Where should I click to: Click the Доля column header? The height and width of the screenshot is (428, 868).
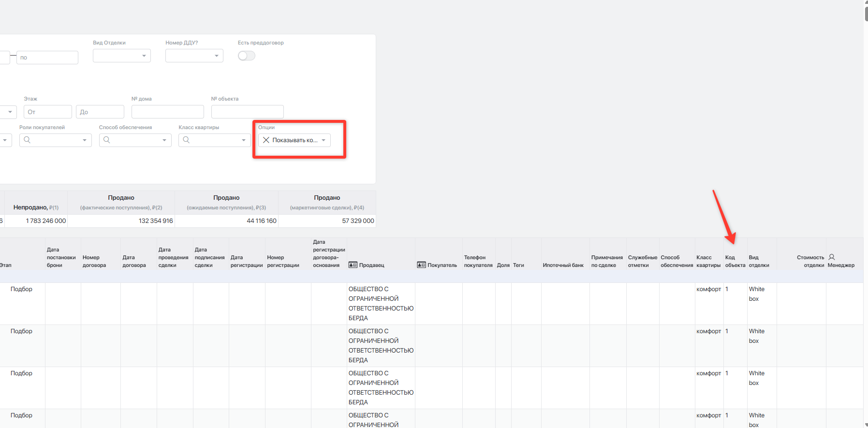tap(503, 265)
